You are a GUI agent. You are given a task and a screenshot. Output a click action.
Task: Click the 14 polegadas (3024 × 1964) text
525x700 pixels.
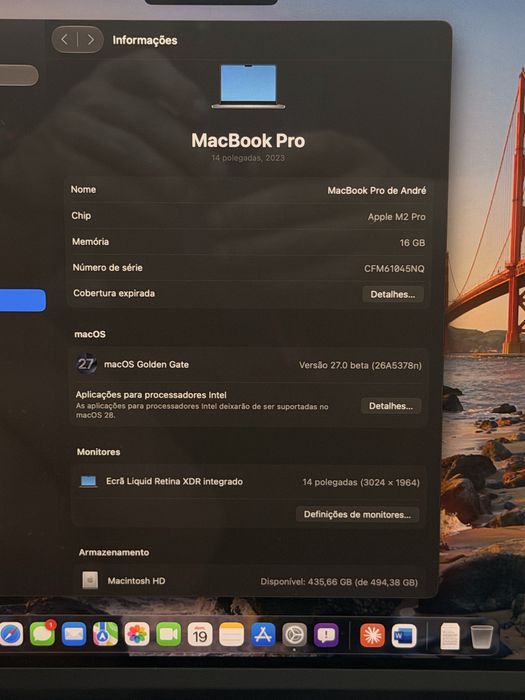[x=361, y=482]
